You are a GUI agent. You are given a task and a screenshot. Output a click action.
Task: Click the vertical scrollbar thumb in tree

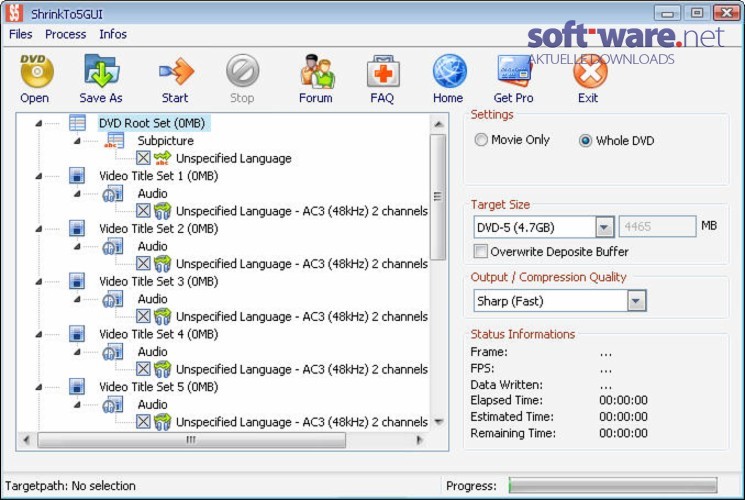click(x=438, y=197)
